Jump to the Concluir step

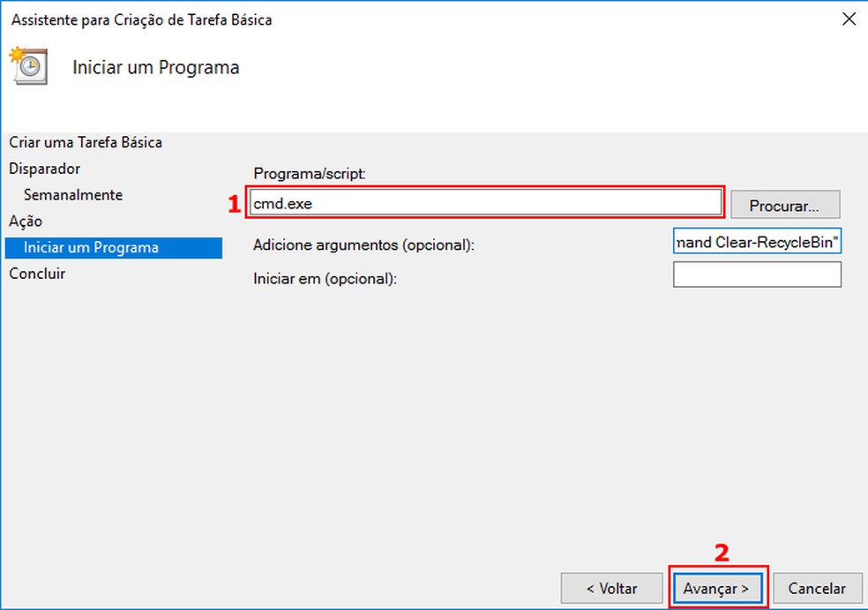click(38, 274)
